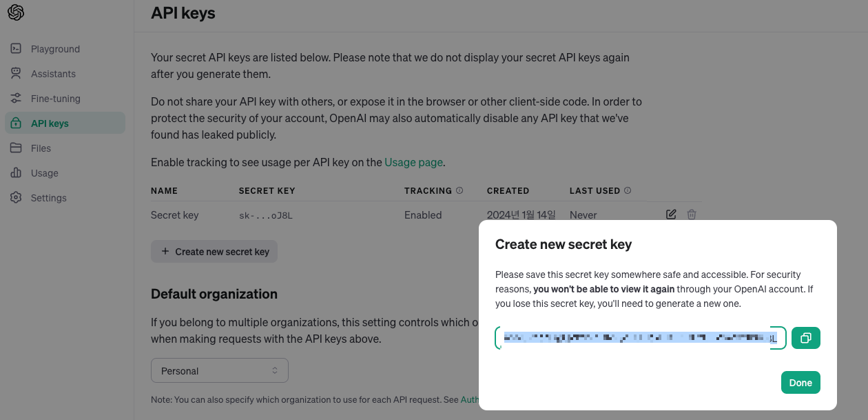Follow the Usage page link
868x420 pixels.
click(413, 163)
